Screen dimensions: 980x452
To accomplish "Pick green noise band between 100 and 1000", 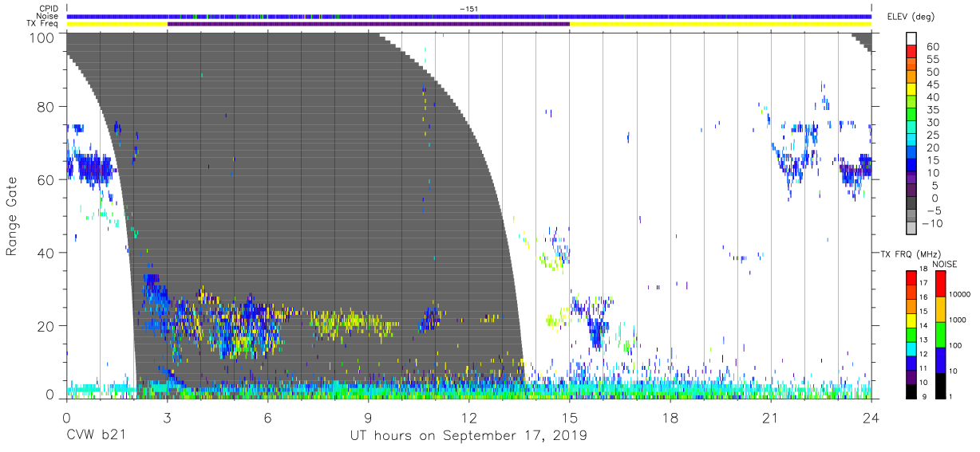I will tap(939, 335).
